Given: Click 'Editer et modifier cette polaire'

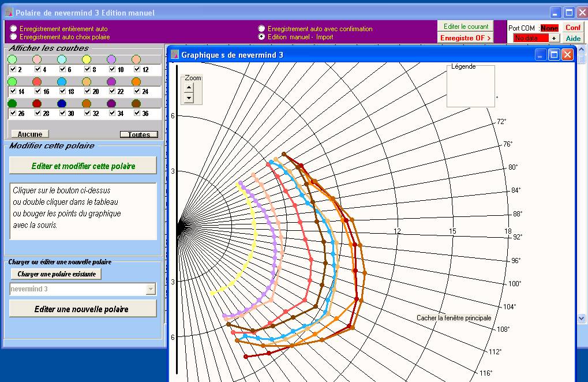Looking at the screenshot, I should (x=83, y=165).
